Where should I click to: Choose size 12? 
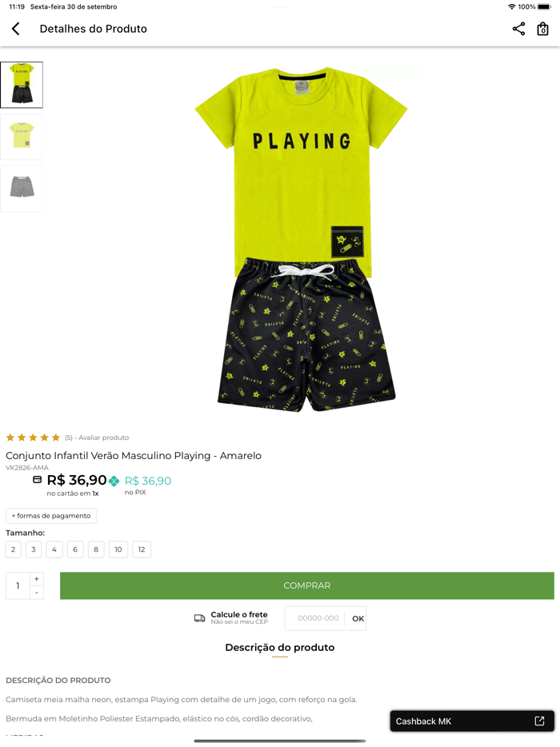click(142, 549)
